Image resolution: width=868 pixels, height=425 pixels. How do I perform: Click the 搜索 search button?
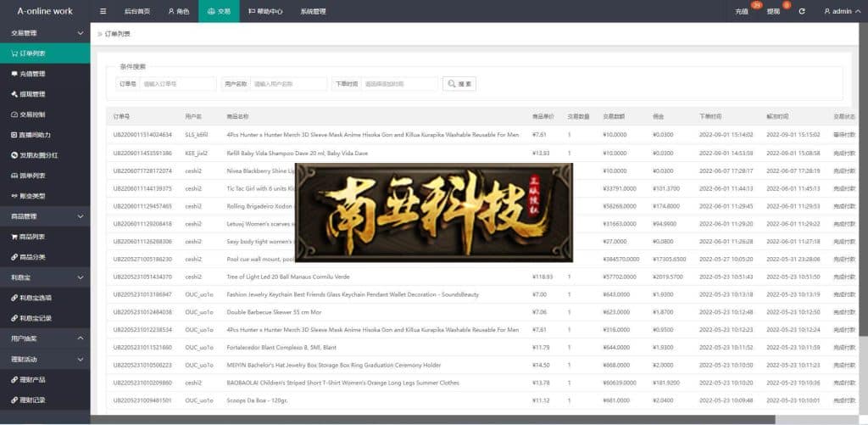tap(459, 84)
